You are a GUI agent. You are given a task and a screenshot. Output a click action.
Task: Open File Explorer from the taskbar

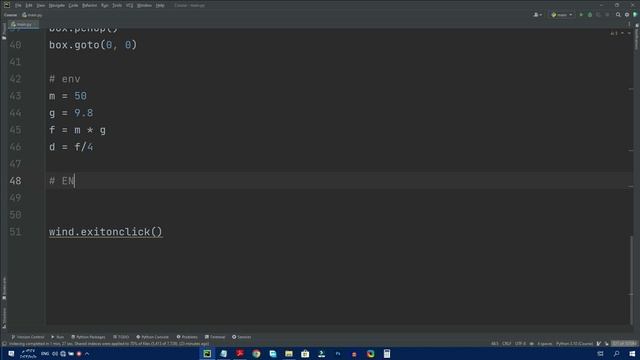tap(289, 353)
